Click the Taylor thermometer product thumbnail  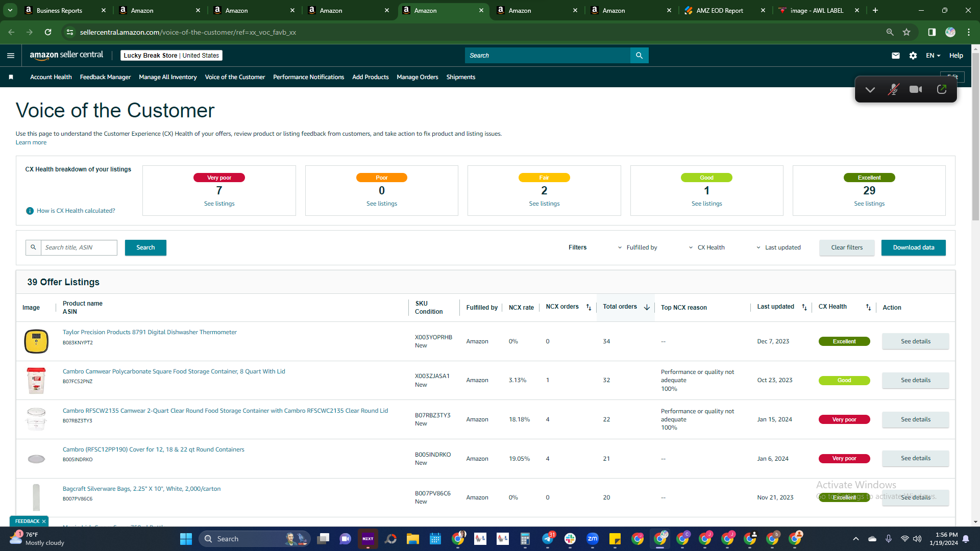(x=36, y=341)
